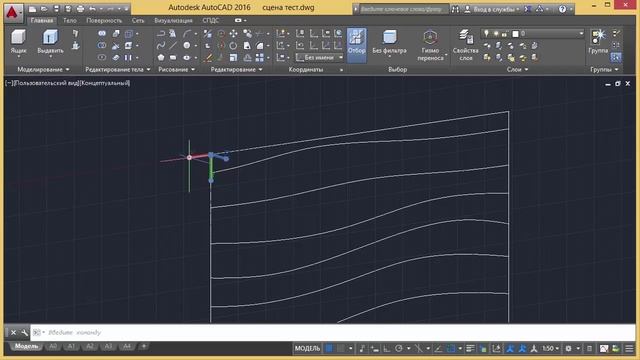Toggle grid display in status bar
Screen dimensions: 640x360
point(329,349)
